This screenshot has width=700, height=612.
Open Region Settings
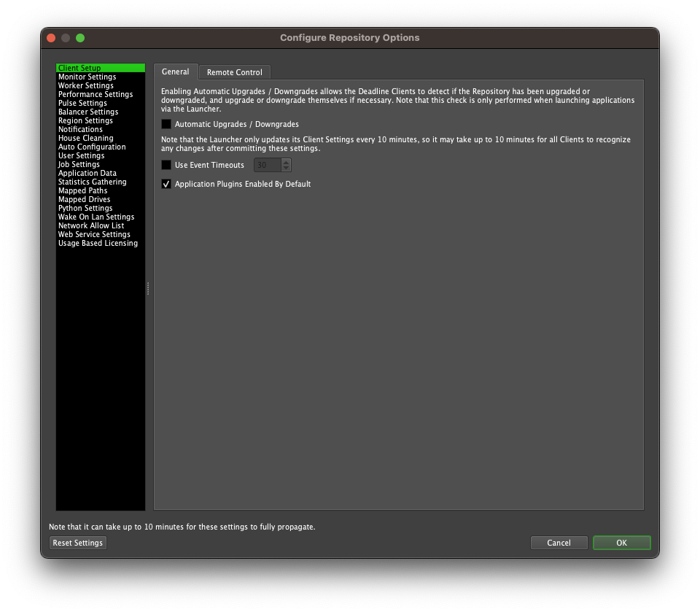[x=101, y=120]
